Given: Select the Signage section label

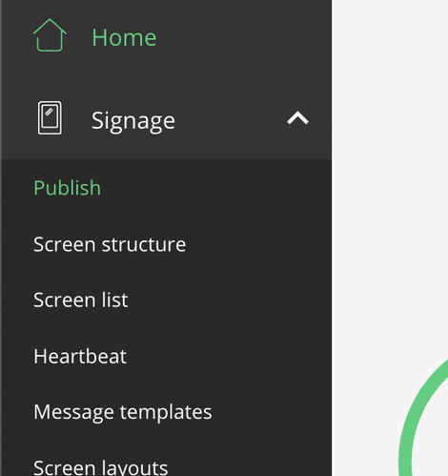Looking at the screenshot, I should pos(133,120).
